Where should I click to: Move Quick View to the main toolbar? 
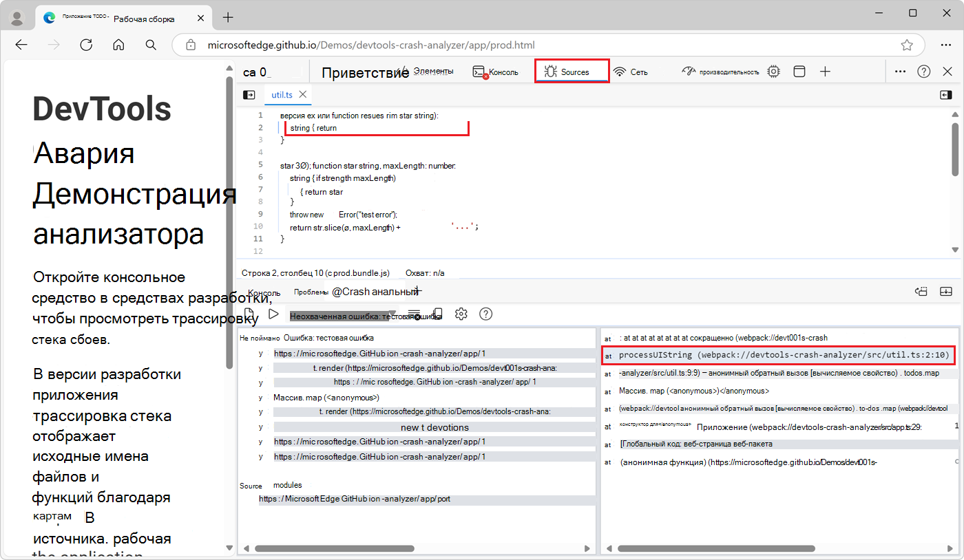(921, 292)
